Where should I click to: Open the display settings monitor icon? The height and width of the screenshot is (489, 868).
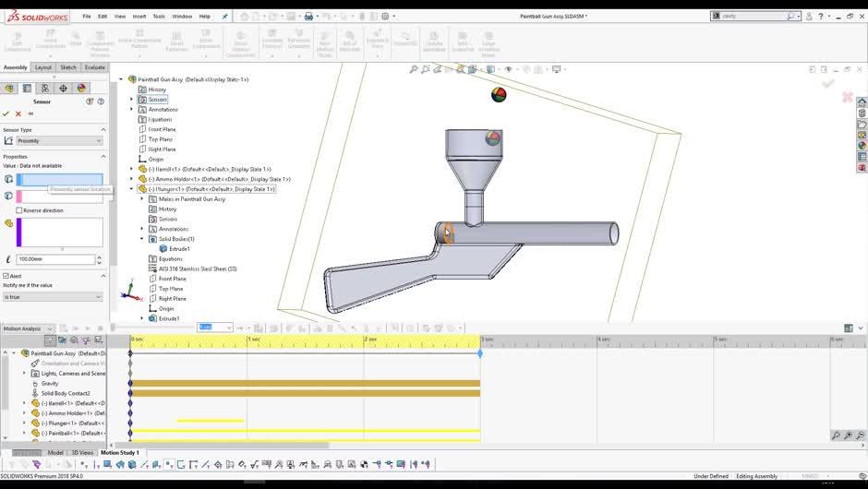(556, 69)
